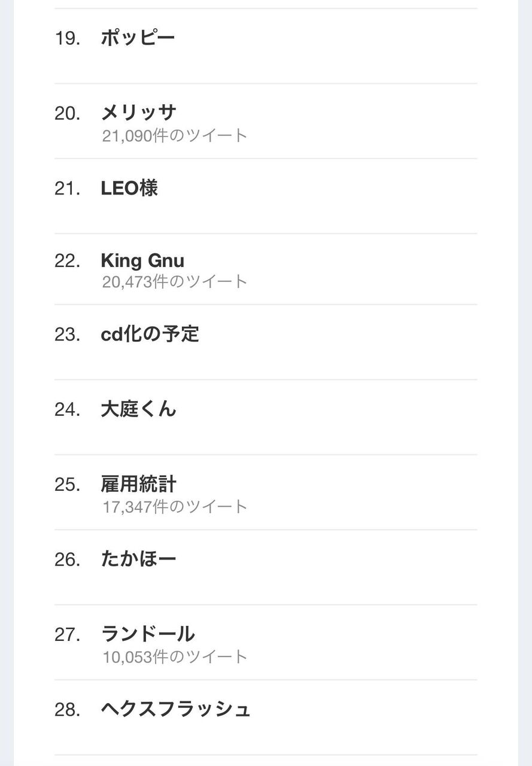Click the 17,347件のツイート count

pyautogui.click(x=175, y=507)
